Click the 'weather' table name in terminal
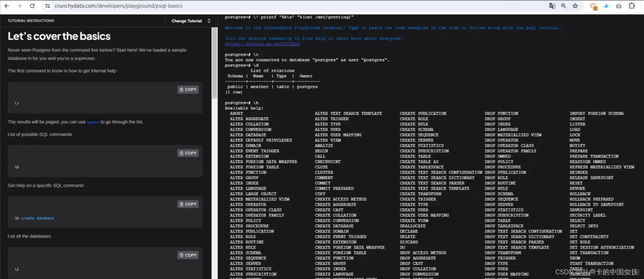The height and width of the screenshot is (279, 644). click(x=259, y=86)
